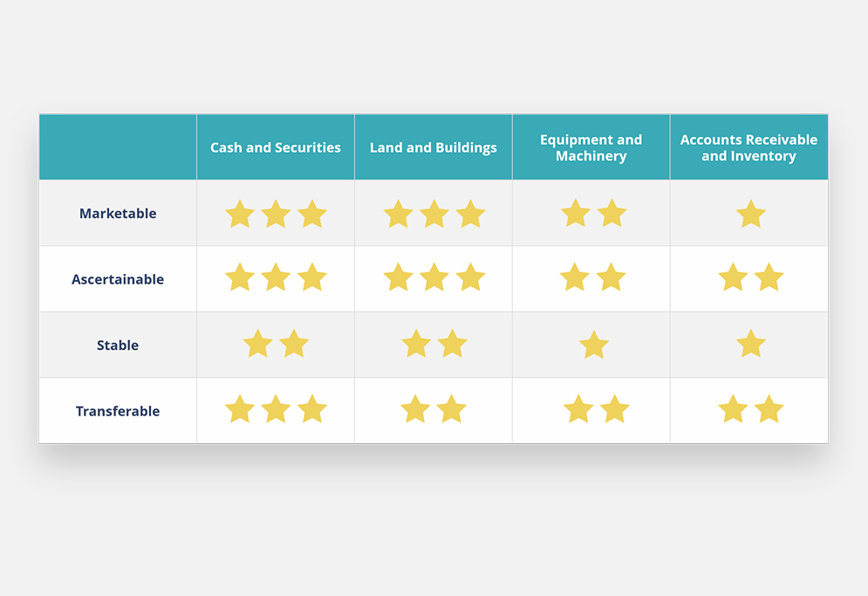Click the first Ascertainable star under Land and Buildings

[x=398, y=277]
